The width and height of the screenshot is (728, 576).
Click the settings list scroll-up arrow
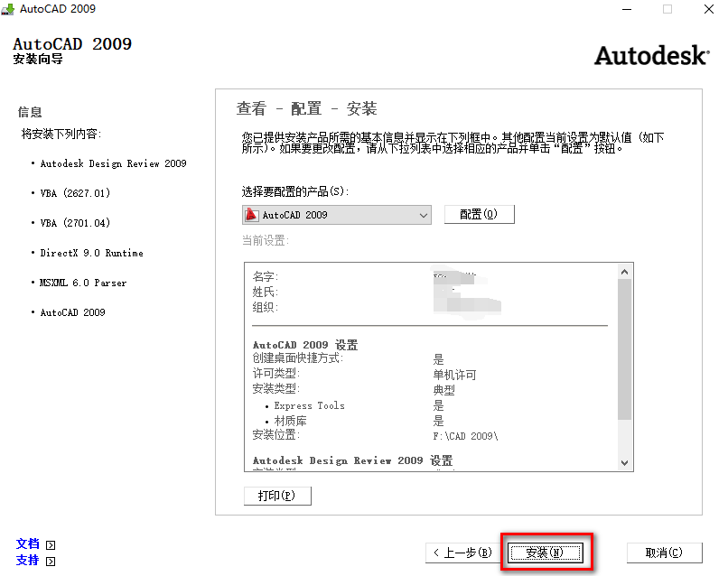pyautogui.click(x=624, y=271)
